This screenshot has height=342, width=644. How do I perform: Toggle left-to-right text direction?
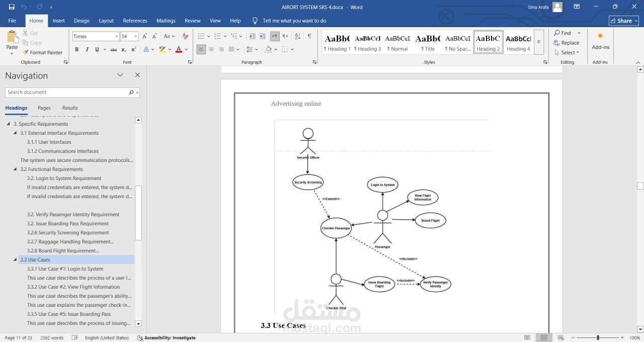[x=275, y=36]
